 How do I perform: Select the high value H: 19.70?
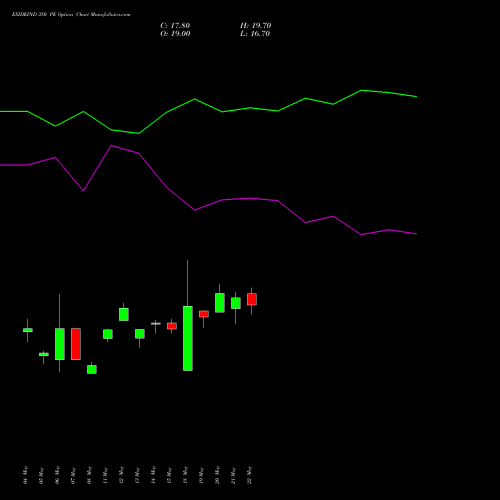coord(255,26)
